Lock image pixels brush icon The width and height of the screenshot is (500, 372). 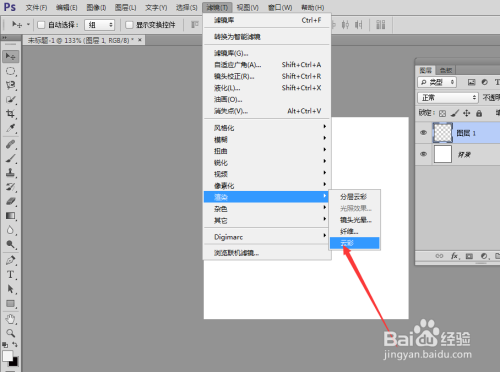click(x=455, y=113)
